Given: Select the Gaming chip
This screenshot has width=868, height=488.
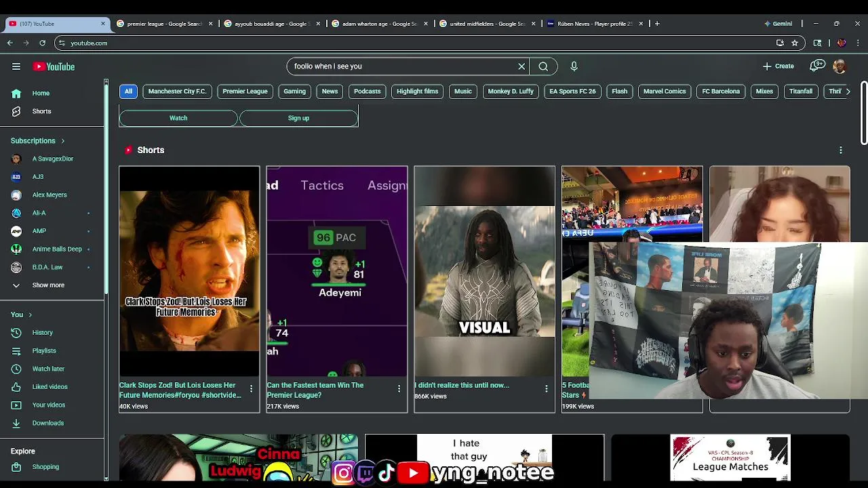Looking at the screenshot, I should tap(294, 91).
